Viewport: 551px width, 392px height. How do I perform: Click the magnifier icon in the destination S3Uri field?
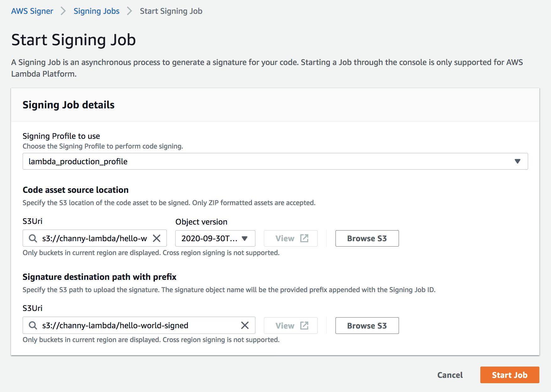tap(33, 325)
